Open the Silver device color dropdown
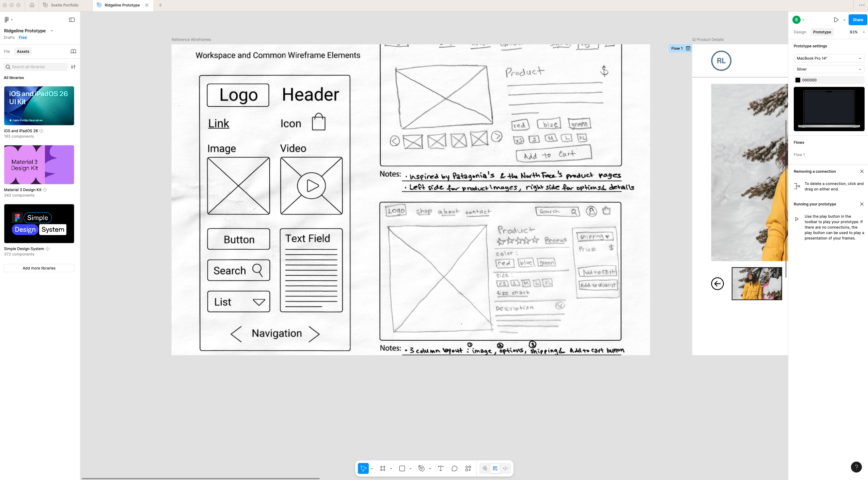The height and width of the screenshot is (480, 868). point(828,69)
